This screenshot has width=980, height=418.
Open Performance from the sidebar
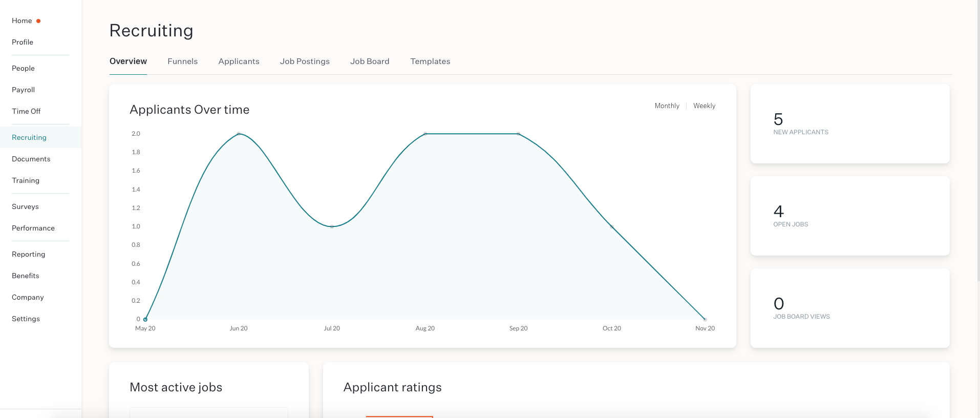(x=33, y=228)
